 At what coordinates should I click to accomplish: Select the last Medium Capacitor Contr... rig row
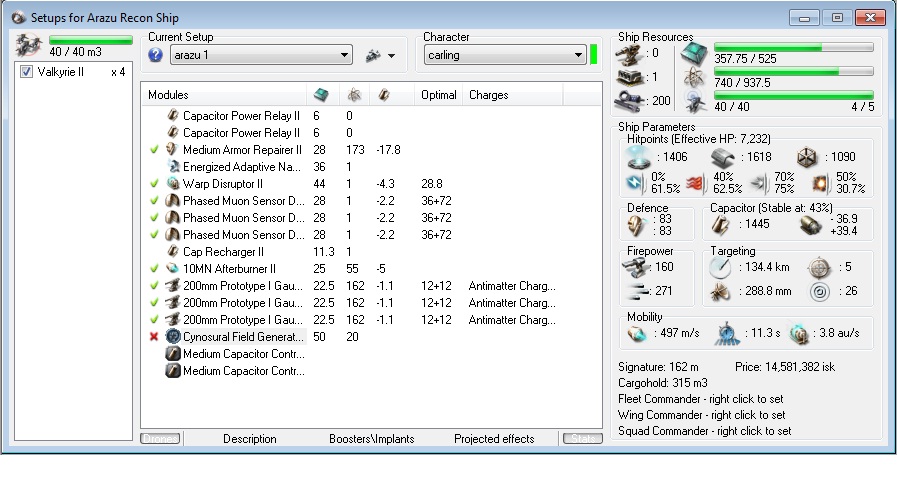click(x=372, y=371)
